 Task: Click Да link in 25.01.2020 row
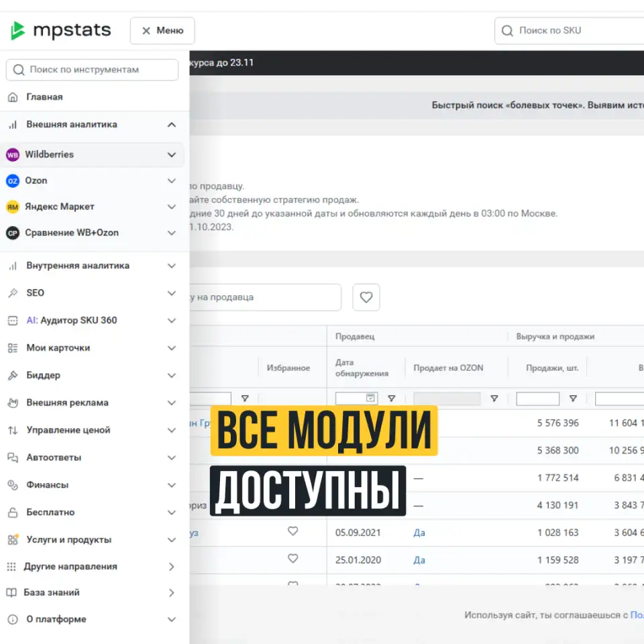419,560
